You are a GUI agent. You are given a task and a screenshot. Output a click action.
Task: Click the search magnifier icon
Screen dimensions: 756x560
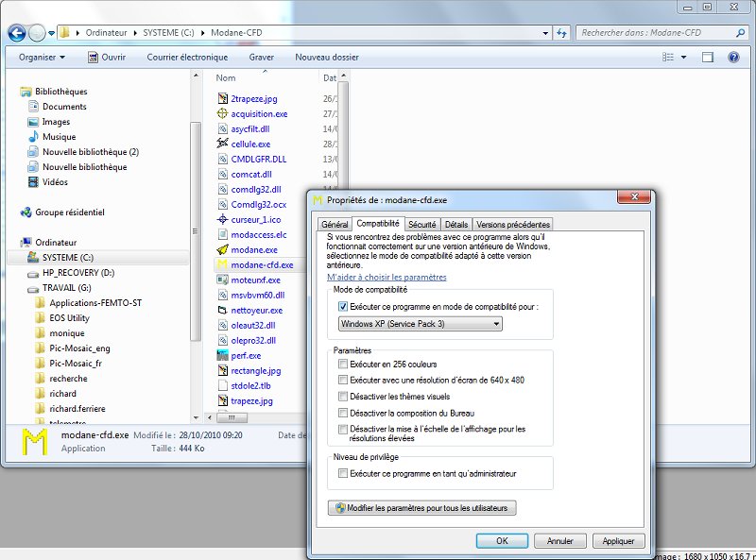coord(740,33)
